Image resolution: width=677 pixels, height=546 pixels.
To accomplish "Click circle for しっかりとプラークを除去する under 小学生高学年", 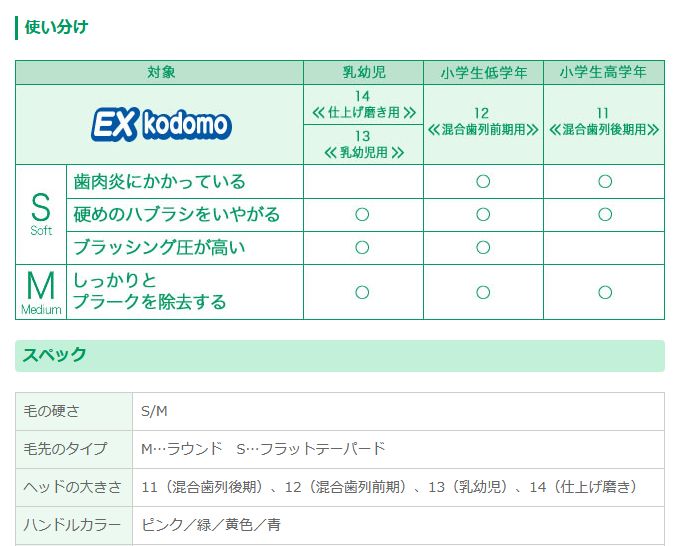I will pos(604,292).
